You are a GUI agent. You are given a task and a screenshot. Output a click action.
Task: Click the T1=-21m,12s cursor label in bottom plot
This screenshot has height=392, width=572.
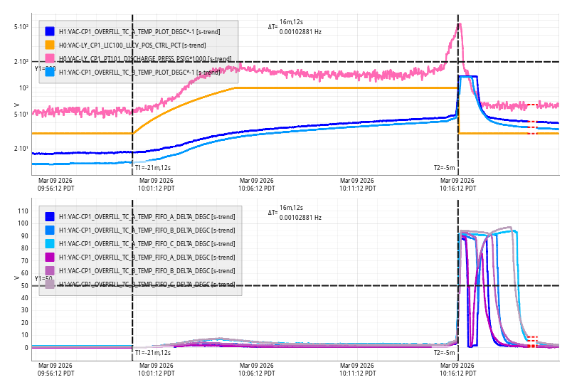(152, 353)
